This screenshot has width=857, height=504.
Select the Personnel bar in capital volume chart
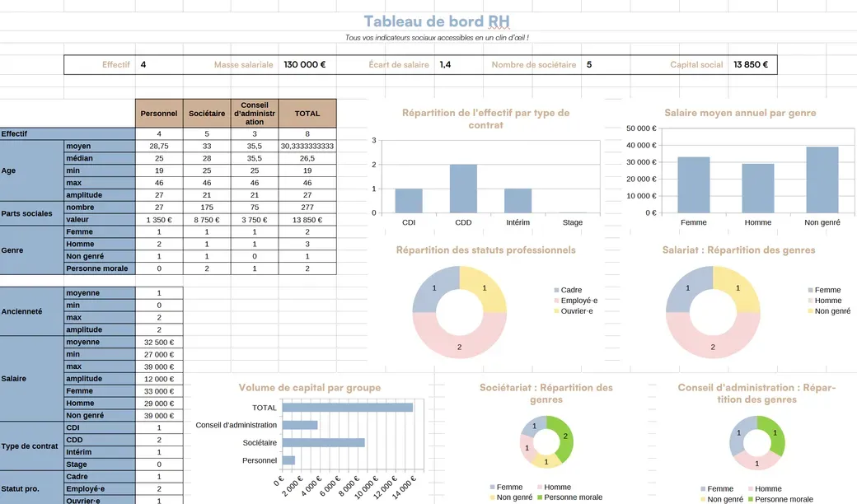(x=288, y=460)
